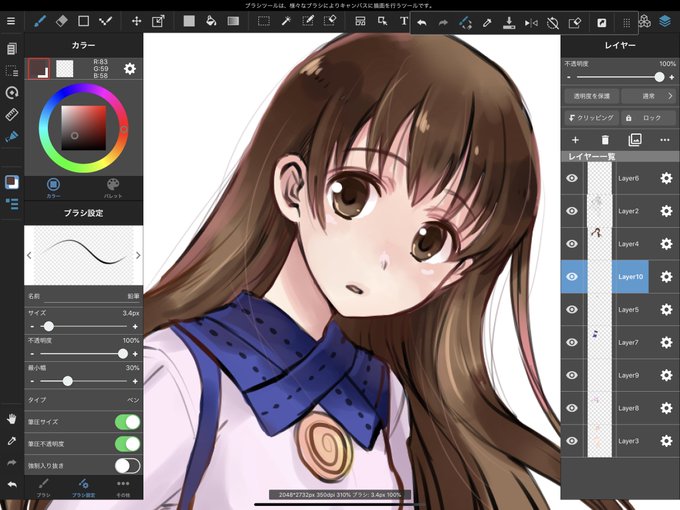
Task: Delete layer with trash icon
Action: pyautogui.click(x=605, y=140)
